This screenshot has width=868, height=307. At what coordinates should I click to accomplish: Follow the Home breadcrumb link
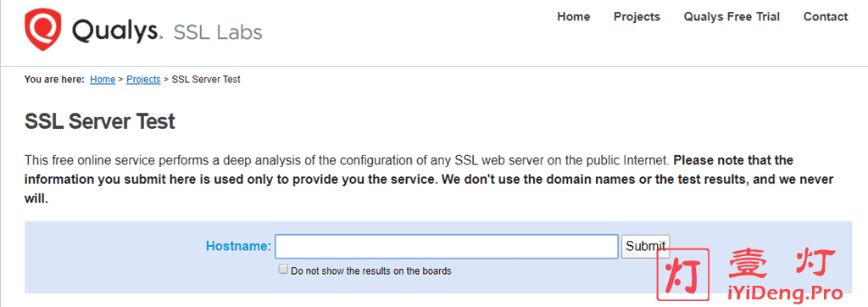[103, 79]
